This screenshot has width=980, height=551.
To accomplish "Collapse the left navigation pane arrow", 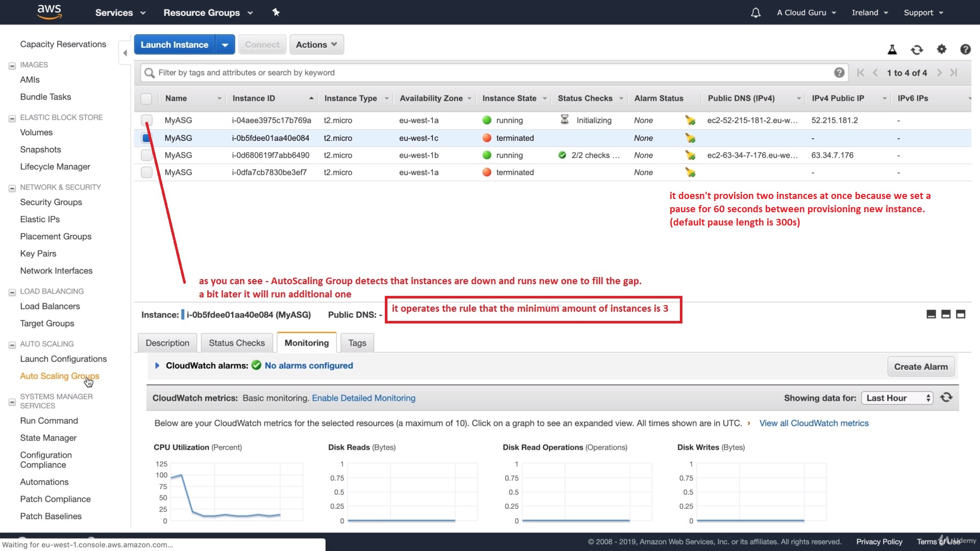I will click(x=125, y=53).
